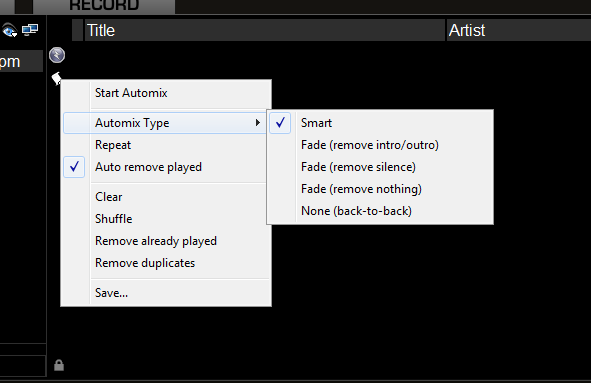Click the Automix Type submenu arrow

(x=257, y=123)
